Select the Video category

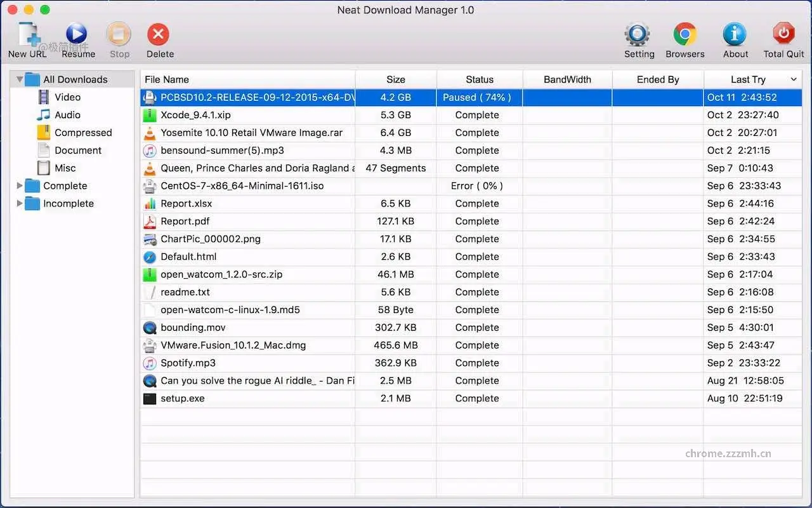(x=68, y=97)
